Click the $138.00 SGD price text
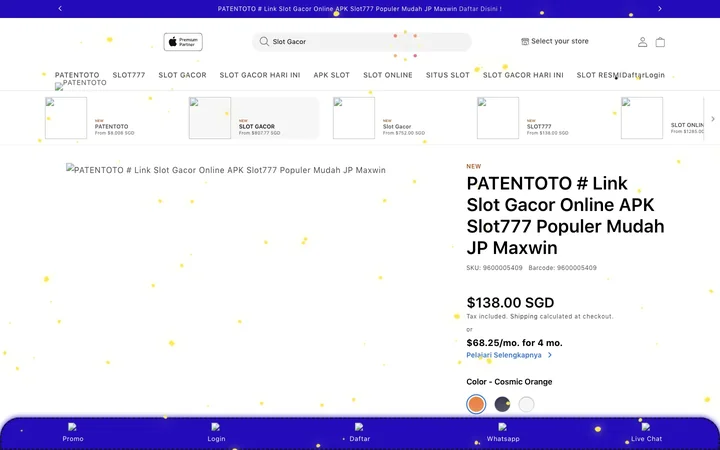The width and height of the screenshot is (720, 450). point(510,303)
